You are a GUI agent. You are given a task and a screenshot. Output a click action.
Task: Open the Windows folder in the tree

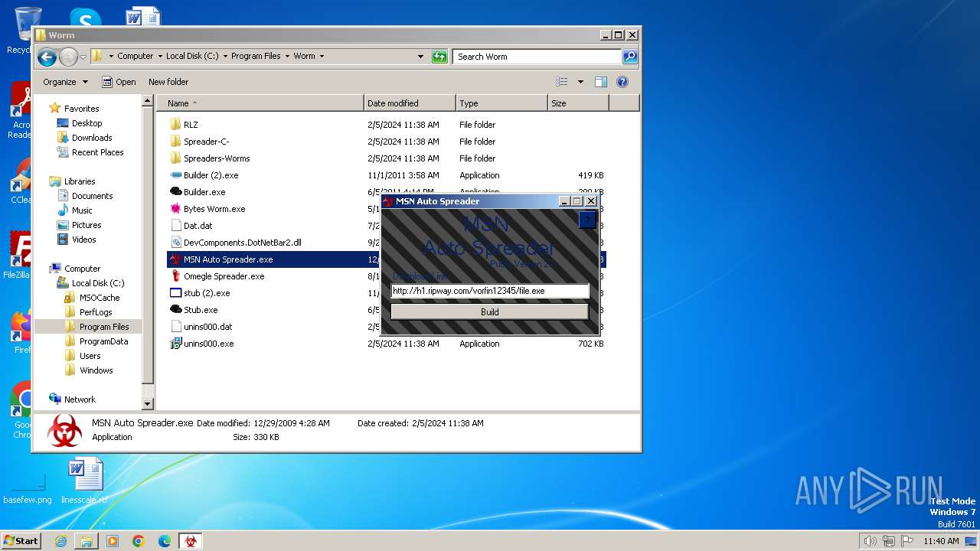(96, 370)
